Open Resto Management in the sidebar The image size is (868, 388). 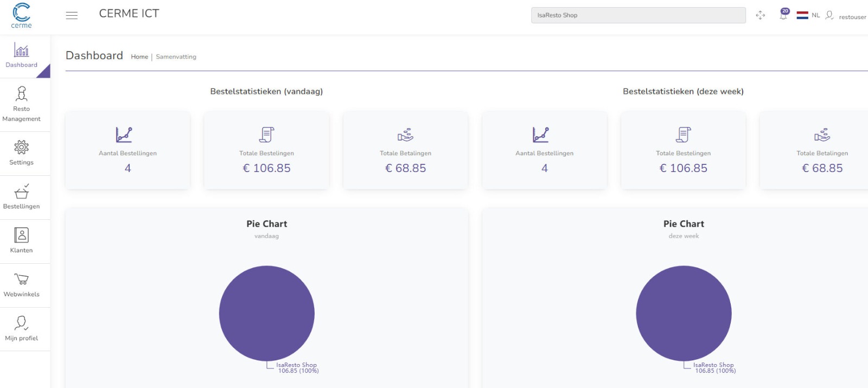(x=22, y=105)
